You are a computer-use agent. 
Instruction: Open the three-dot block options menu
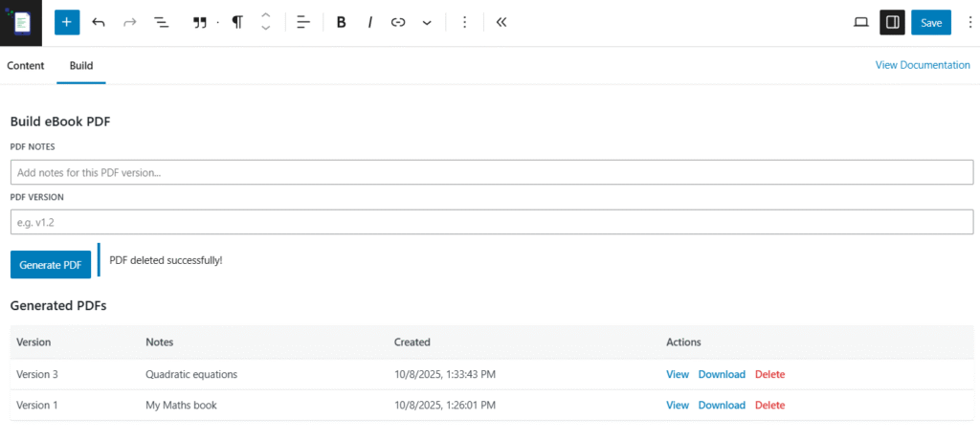pos(465,23)
